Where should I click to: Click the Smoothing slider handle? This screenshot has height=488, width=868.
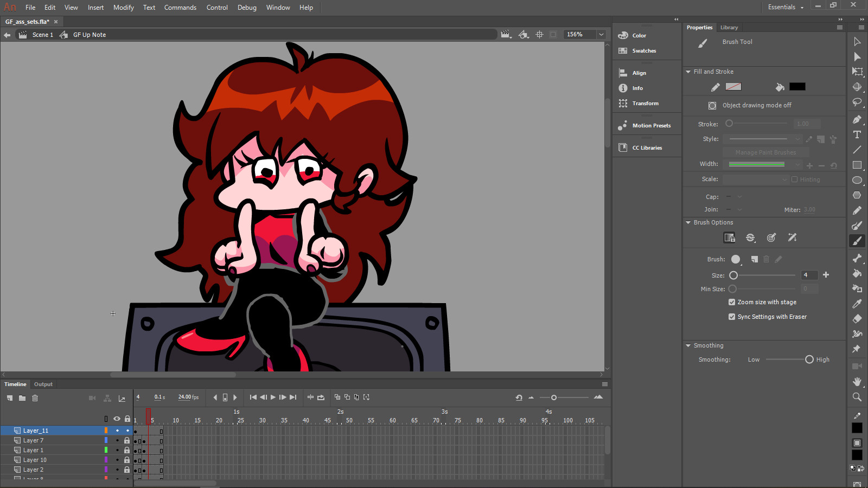(809, 359)
